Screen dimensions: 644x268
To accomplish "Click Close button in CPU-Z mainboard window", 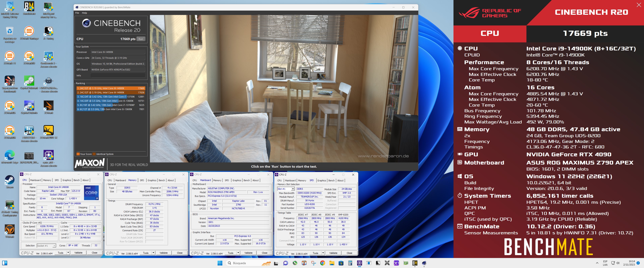I will click(x=264, y=253).
